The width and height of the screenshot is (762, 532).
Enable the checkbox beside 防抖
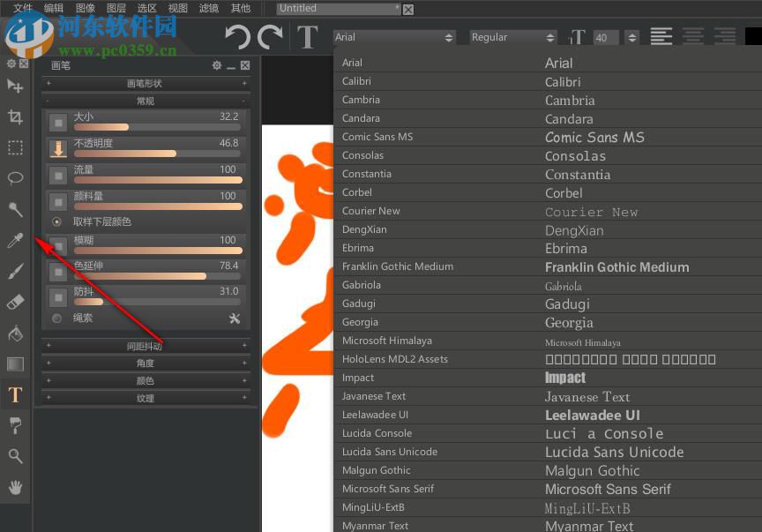point(56,297)
